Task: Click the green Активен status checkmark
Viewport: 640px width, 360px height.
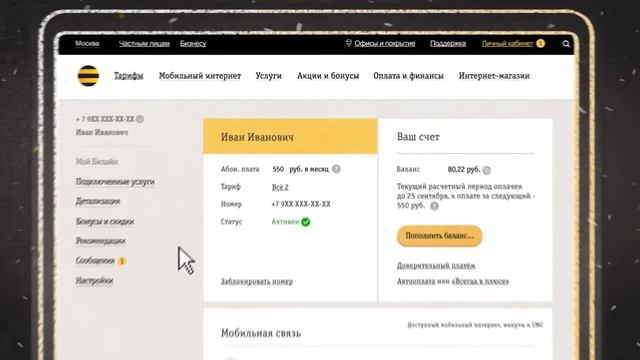Action: [x=305, y=222]
